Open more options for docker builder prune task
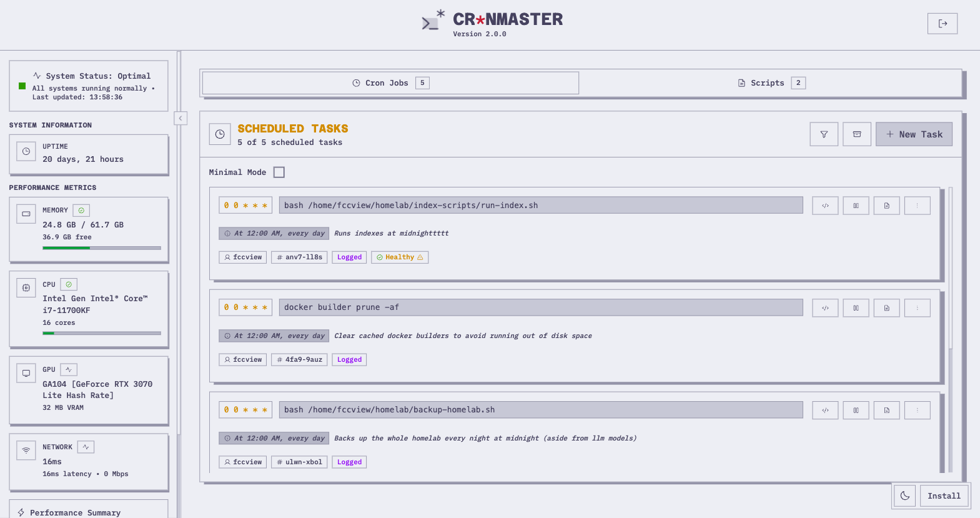The image size is (980, 518). 917,308
